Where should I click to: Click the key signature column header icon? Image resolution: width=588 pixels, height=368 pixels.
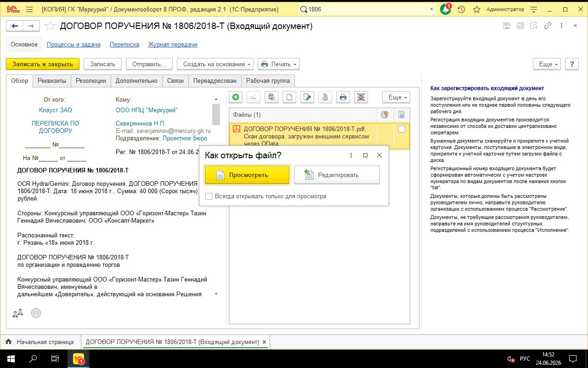click(385, 115)
